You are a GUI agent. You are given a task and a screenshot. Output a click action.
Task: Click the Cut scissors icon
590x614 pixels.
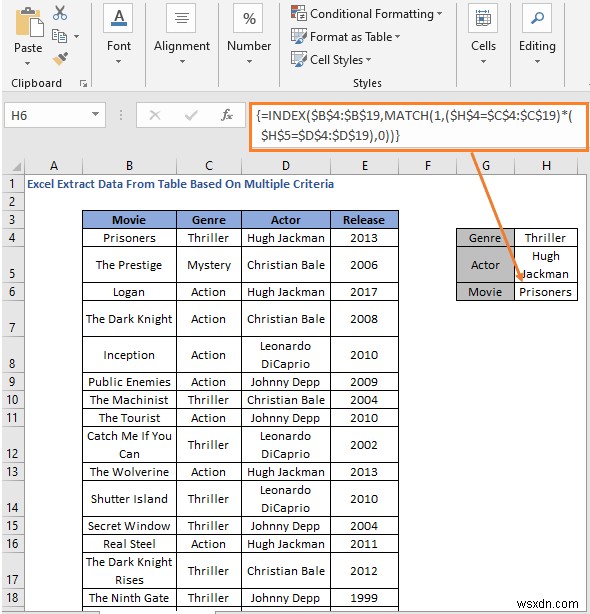point(60,13)
